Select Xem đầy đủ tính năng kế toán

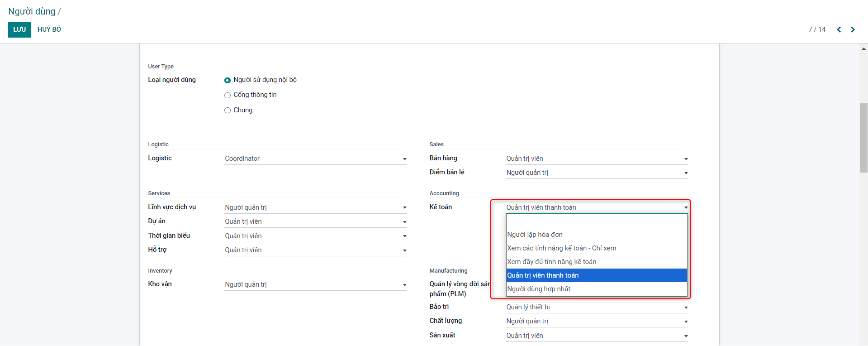click(x=551, y=262)
